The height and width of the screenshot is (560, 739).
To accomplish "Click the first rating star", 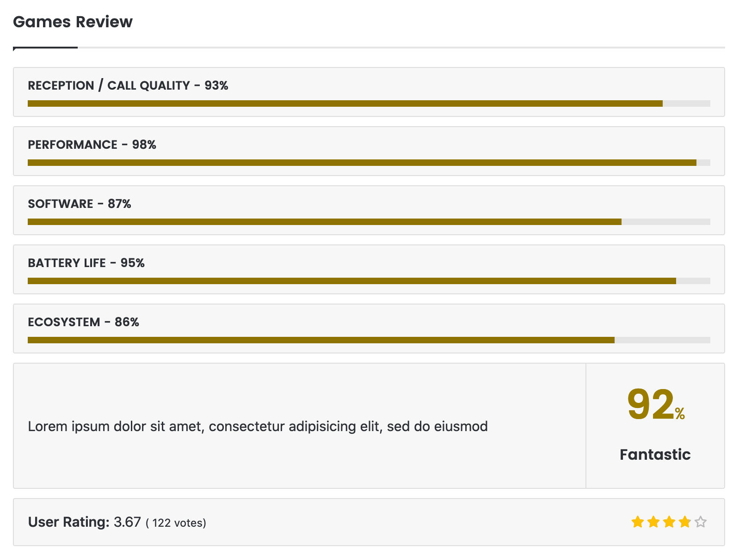I will coord(638,522).
